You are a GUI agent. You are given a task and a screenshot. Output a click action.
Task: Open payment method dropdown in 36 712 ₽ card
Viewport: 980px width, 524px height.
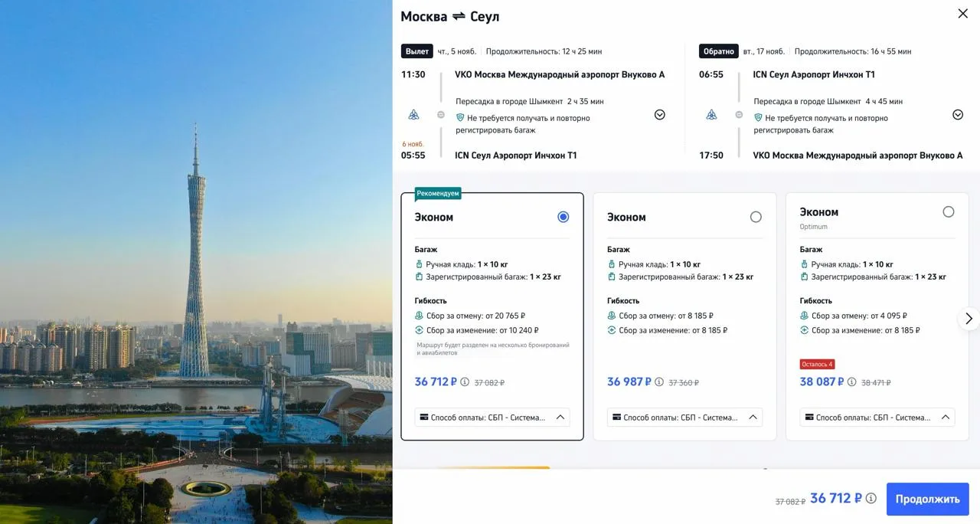tap(492, 418)
